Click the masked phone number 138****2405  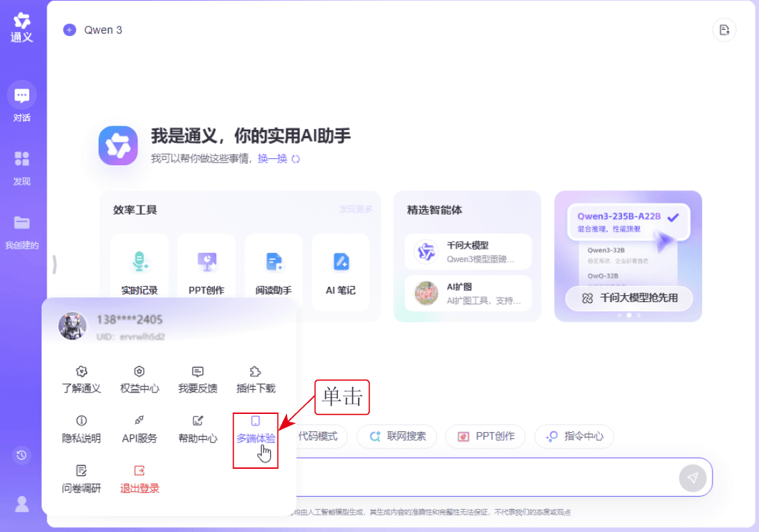click(x=130, y=319)
